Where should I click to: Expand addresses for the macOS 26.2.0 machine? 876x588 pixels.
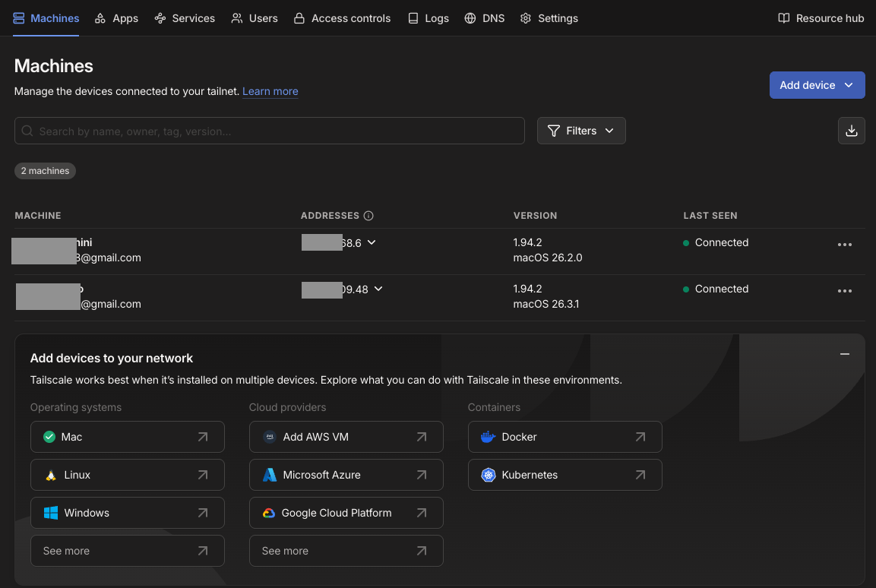click(x=372, y=242)
